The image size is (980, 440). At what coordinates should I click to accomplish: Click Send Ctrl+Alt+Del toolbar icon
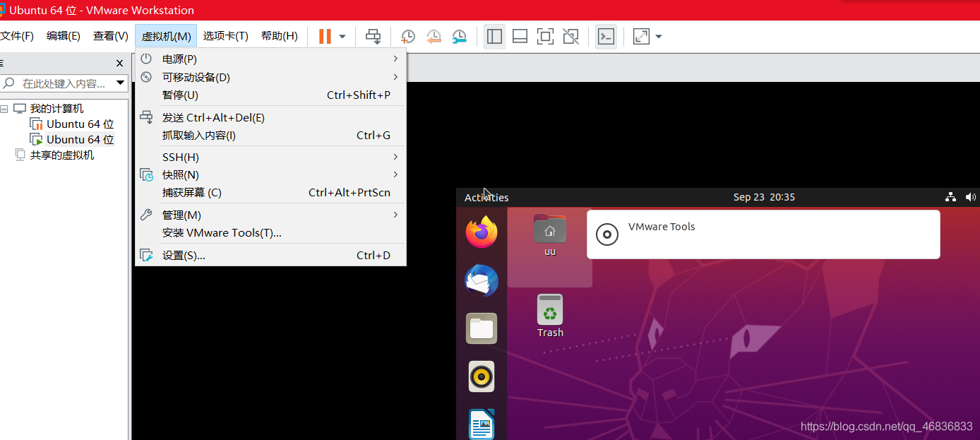tap(373, 37)
